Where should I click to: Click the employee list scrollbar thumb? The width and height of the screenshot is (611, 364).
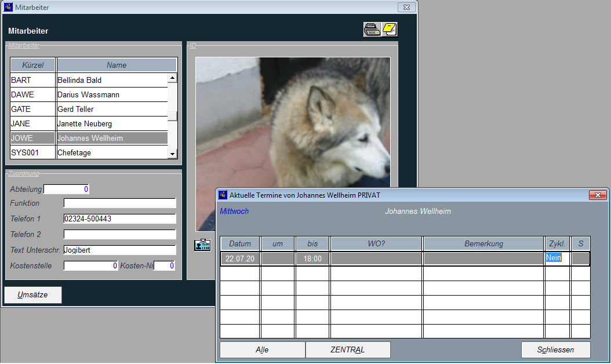pyautogui.click(x=172, y=116)
